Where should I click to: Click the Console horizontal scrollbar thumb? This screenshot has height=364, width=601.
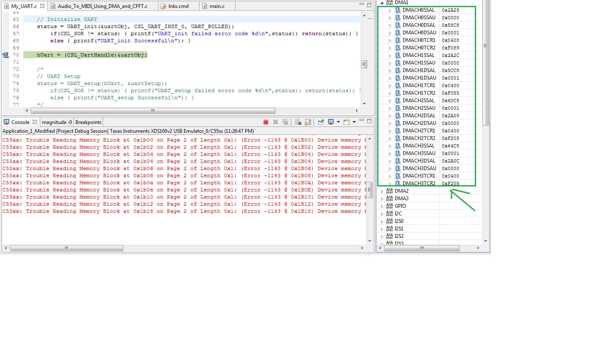[x=66, y=248]
